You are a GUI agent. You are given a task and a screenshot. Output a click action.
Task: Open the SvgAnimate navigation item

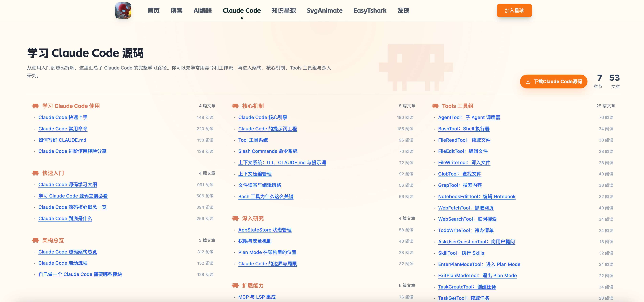click(325, 10)
